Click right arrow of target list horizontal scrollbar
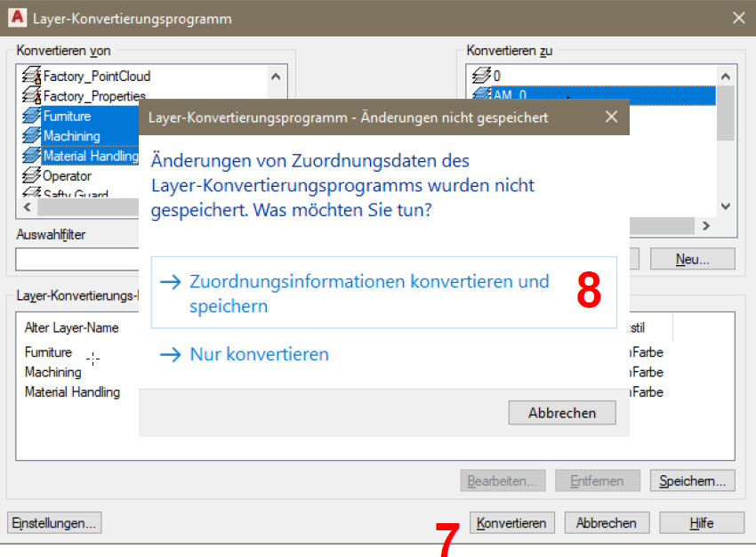 706,226
